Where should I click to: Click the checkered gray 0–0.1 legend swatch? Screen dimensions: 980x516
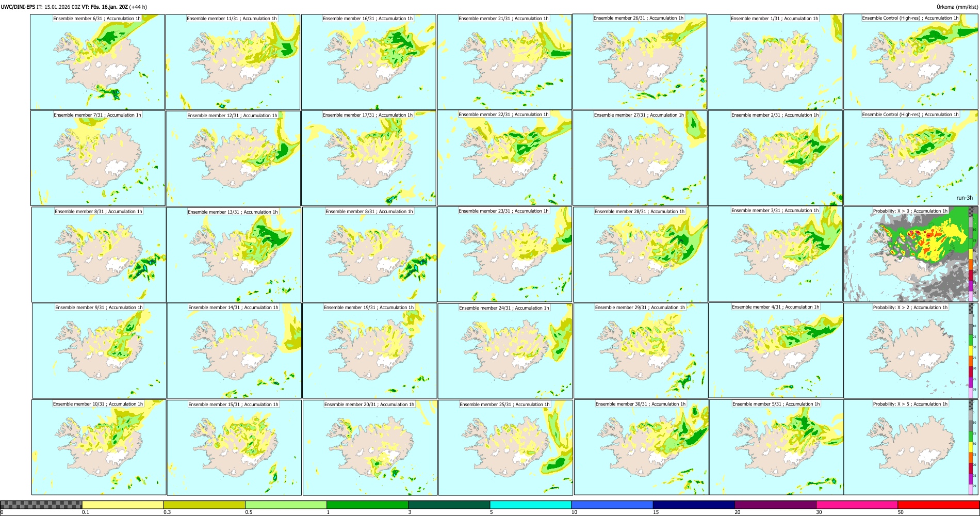click(41, 505)
